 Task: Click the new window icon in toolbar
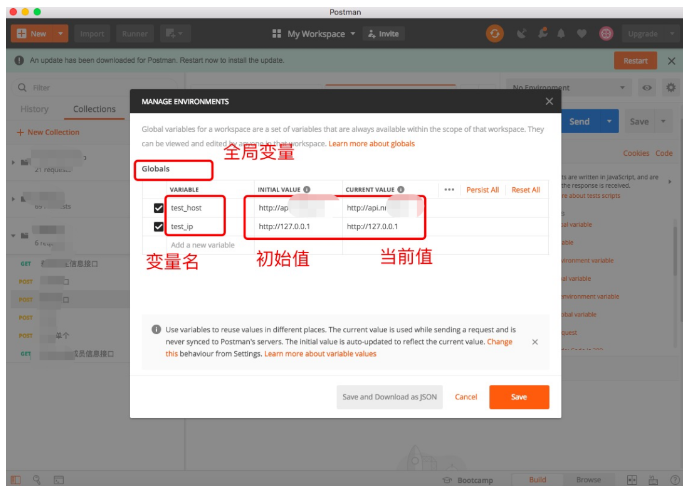pyautogui.click(x=175, y=34)
